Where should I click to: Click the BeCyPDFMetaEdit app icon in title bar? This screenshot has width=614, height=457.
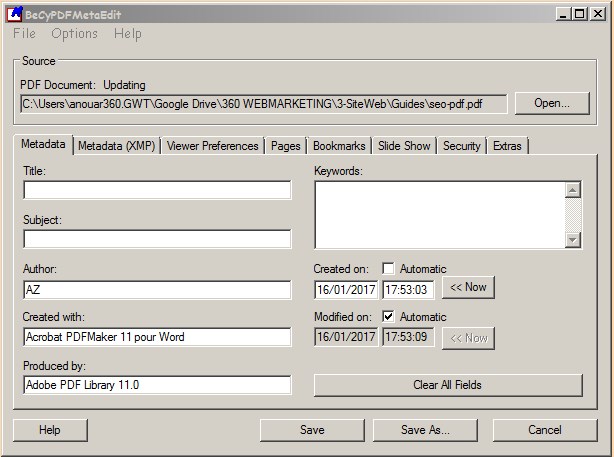click(14, 14)
